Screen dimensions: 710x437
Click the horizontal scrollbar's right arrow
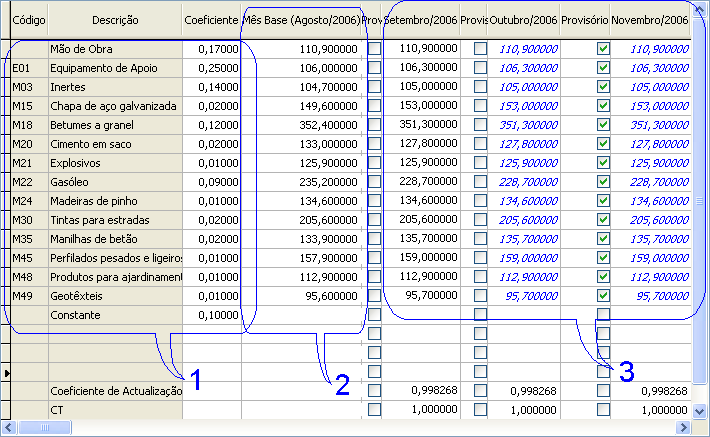[684, 428]
